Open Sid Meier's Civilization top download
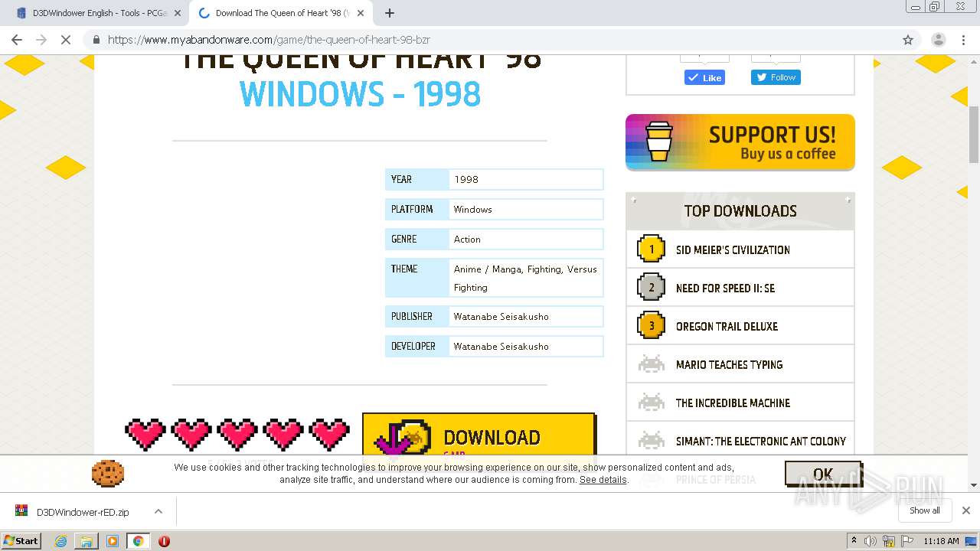The height and width of the screenshot is (551, 980). click(733, 249)
